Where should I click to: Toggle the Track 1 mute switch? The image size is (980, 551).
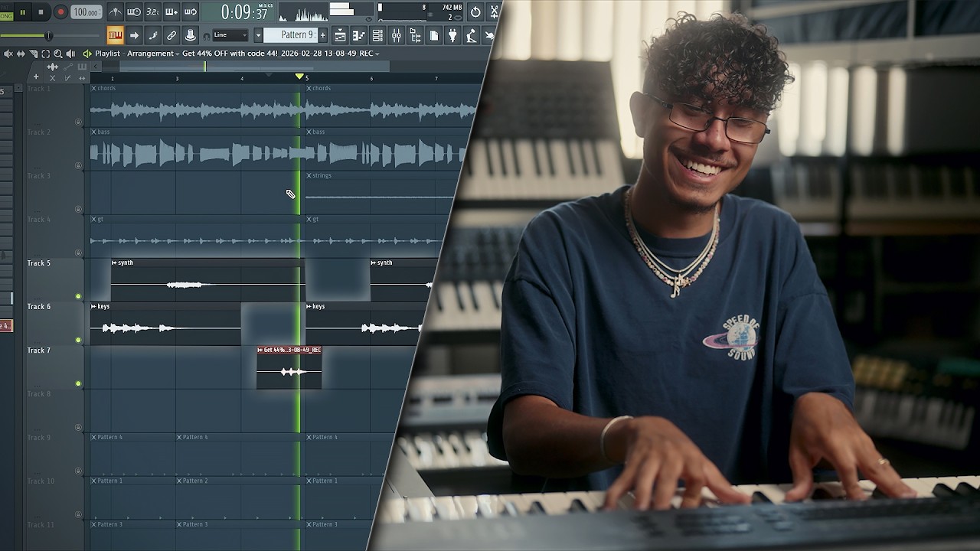point(78,122)
